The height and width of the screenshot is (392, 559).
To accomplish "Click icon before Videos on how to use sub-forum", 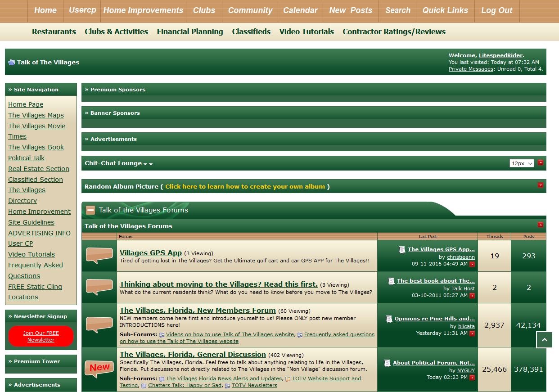I will [x=162, y=335].
